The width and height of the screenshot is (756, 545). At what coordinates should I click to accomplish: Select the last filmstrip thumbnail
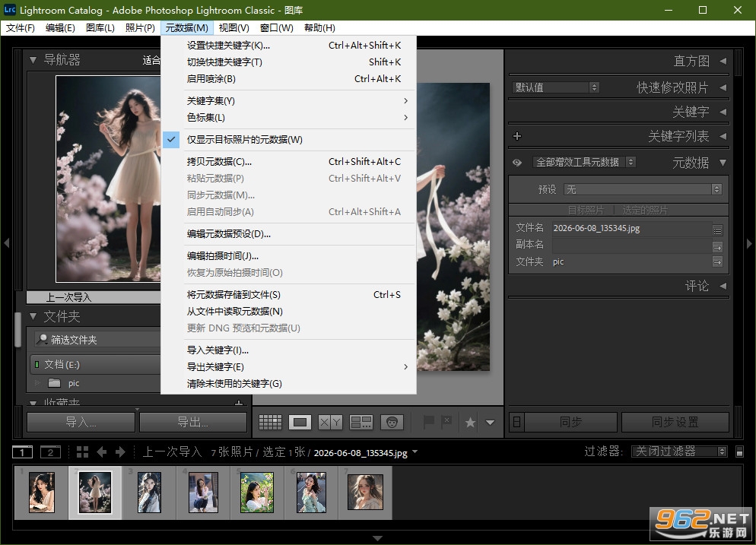tap(365, 492)
